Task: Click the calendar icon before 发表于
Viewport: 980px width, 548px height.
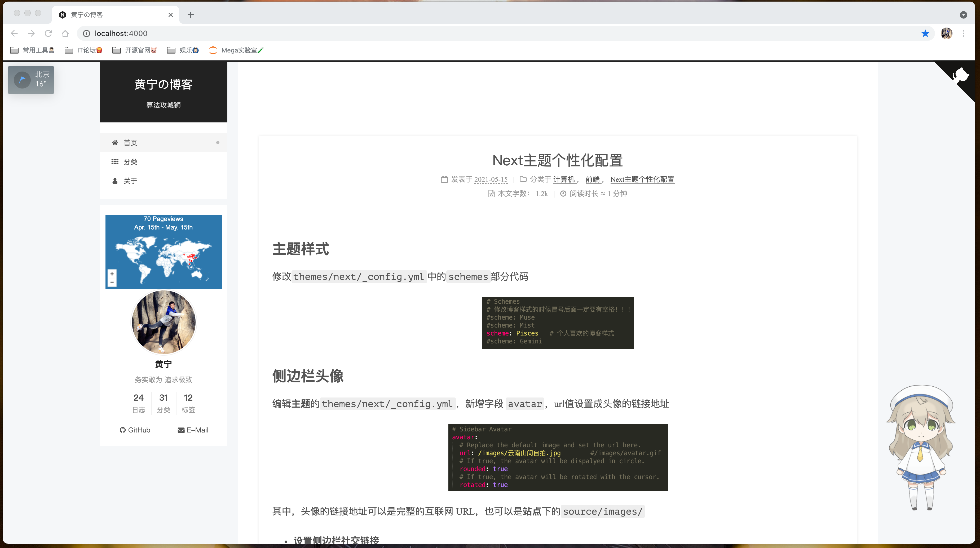Action: [444, 179]
